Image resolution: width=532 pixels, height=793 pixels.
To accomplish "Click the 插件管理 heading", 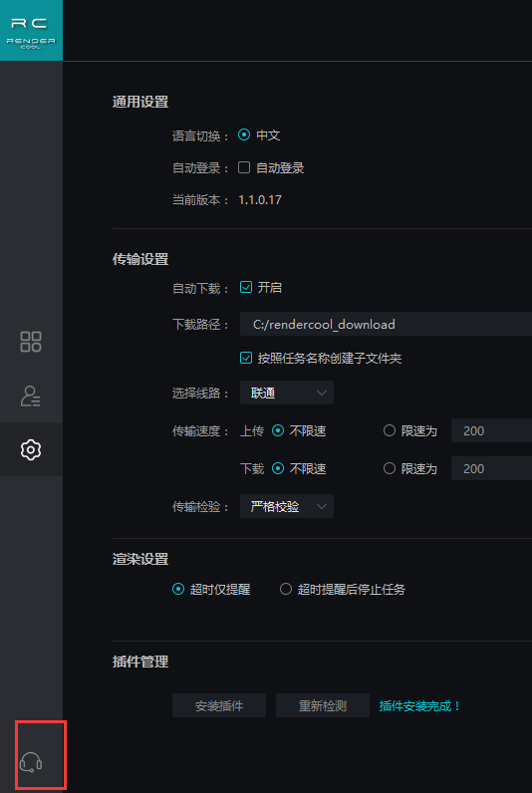I will pos(140,661).
